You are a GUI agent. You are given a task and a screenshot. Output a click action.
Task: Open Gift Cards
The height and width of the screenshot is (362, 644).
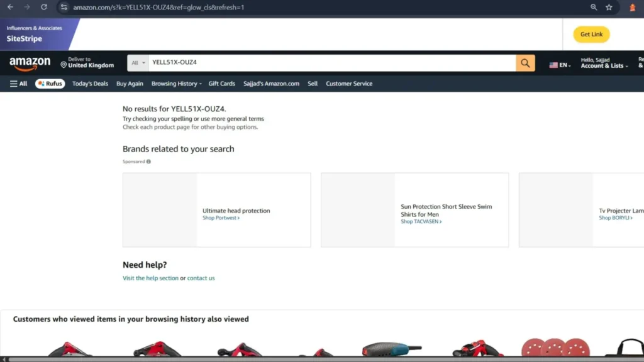[x=222, y=84]
